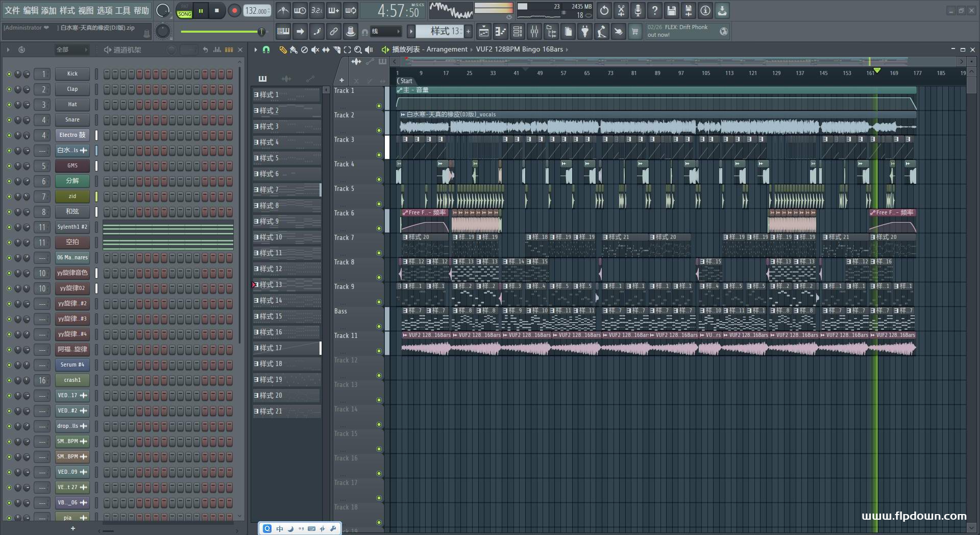This screenshot has width=980, height=535.
Task: Open the 工具 menu
Action: pos(122,10)
